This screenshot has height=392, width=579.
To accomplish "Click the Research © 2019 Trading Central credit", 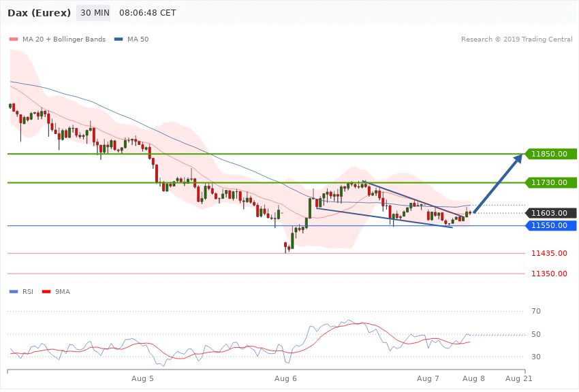I will (x=516, y=39).
